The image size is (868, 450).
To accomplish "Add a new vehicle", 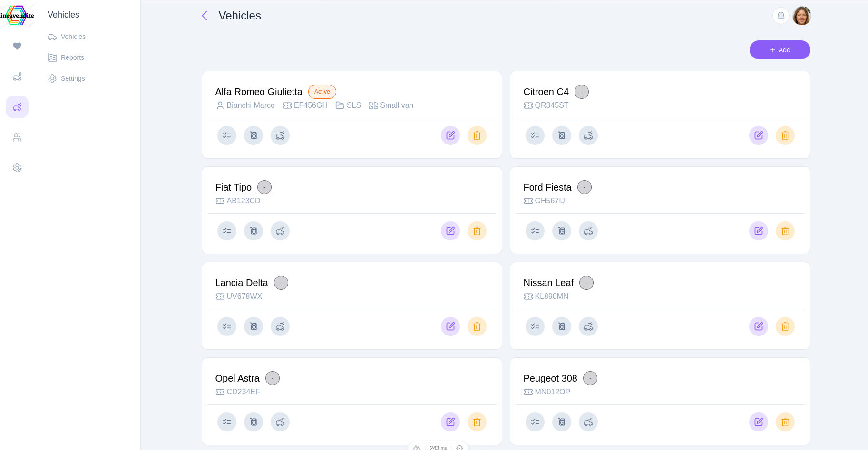I will 780,50.
